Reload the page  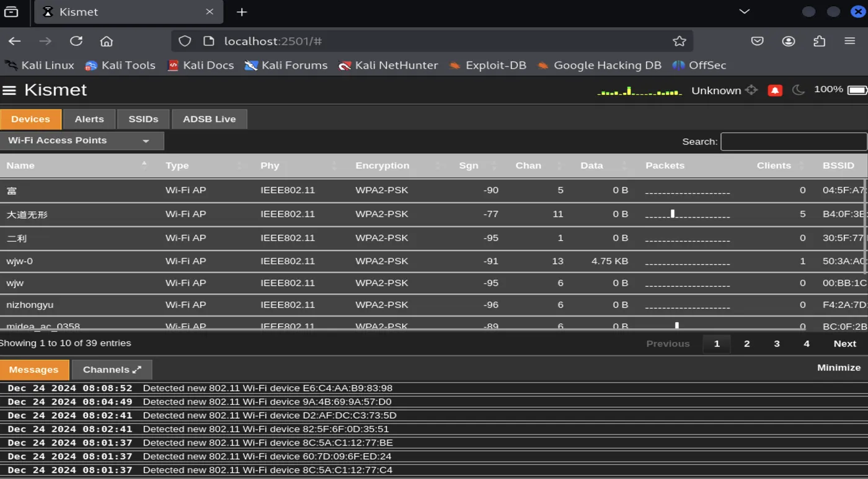[76, 41]
